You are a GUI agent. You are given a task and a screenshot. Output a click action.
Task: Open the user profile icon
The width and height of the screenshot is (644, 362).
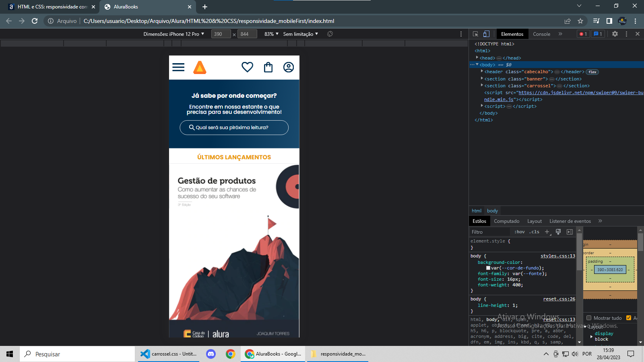click(x=289, y=67)
